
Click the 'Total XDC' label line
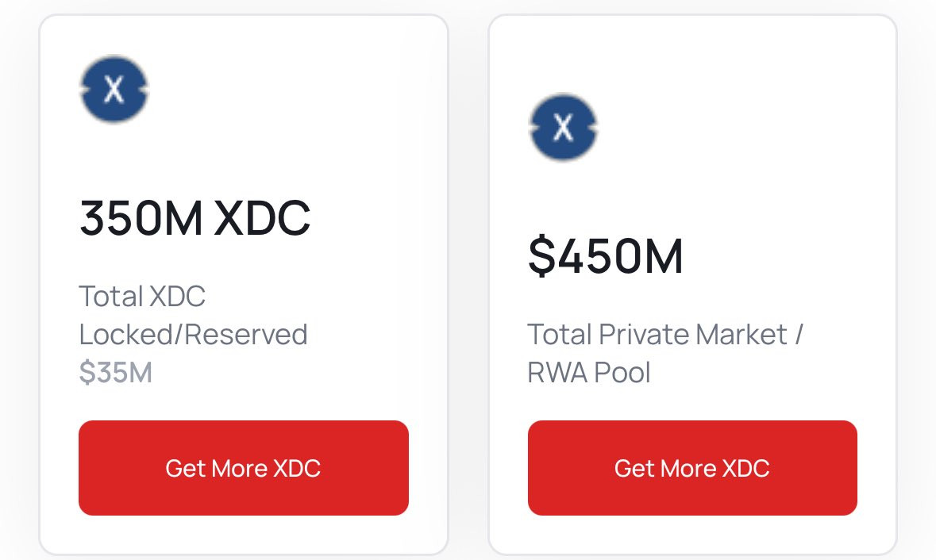pyautogui.click(x=142, y=297)
